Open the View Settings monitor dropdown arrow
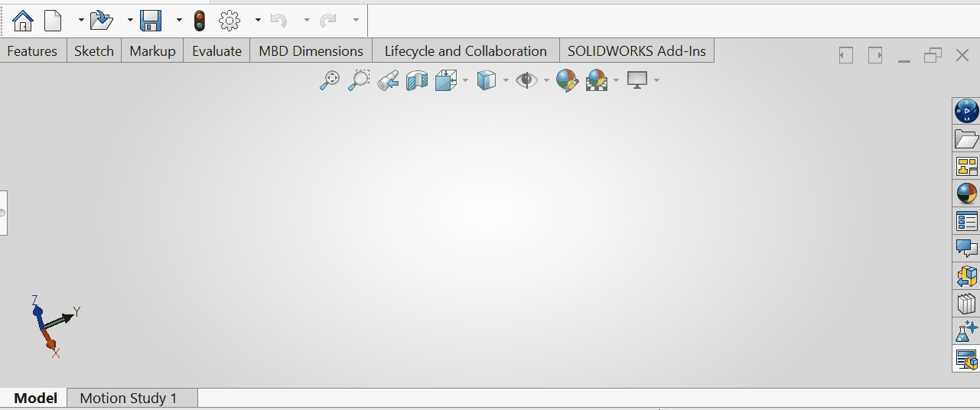980x410 pixels. coord(656,80)
